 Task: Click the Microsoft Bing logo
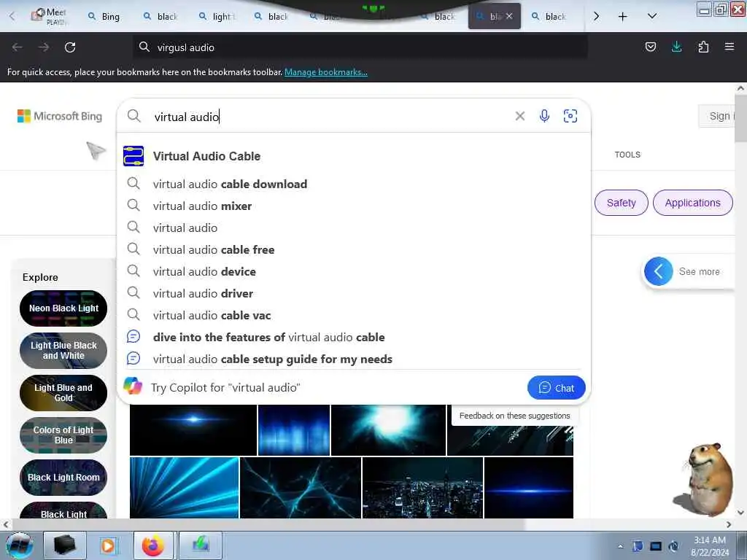click(x=60, y=116)
